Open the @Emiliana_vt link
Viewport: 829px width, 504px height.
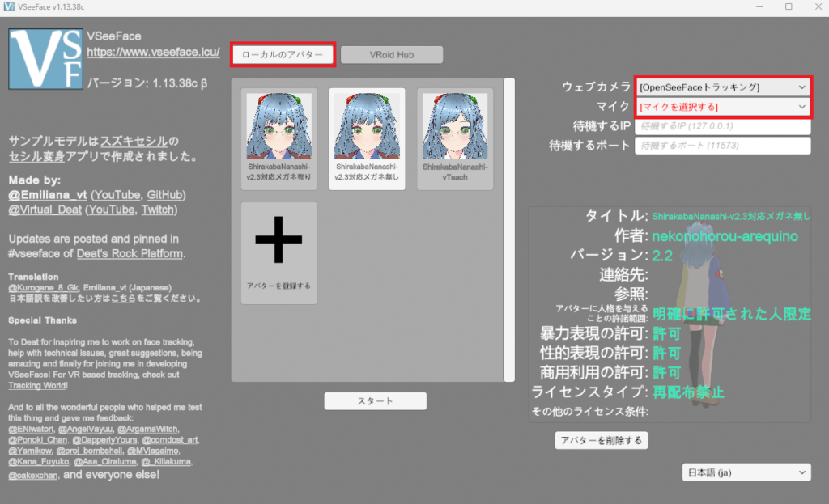tap(48, 195)
